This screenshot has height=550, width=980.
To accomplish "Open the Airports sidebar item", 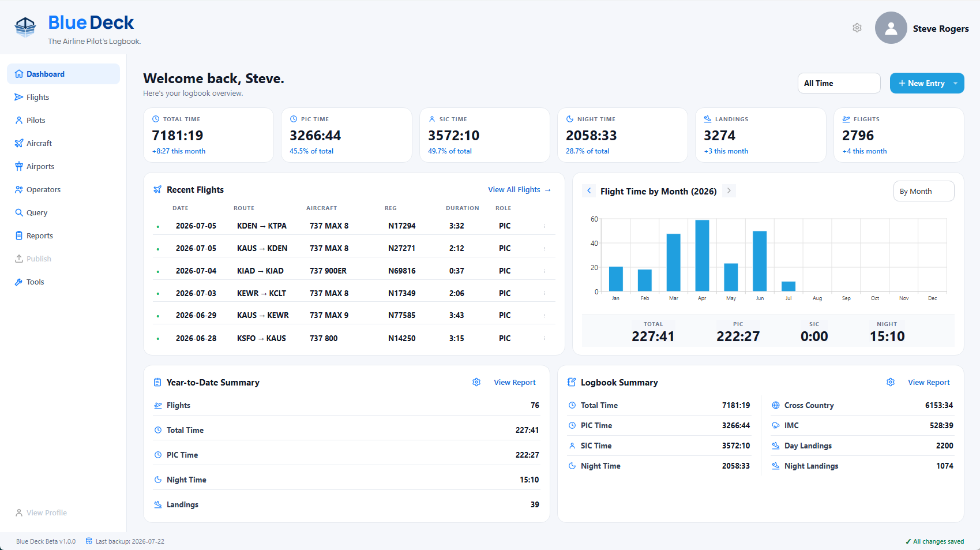I will coord(63,166).
